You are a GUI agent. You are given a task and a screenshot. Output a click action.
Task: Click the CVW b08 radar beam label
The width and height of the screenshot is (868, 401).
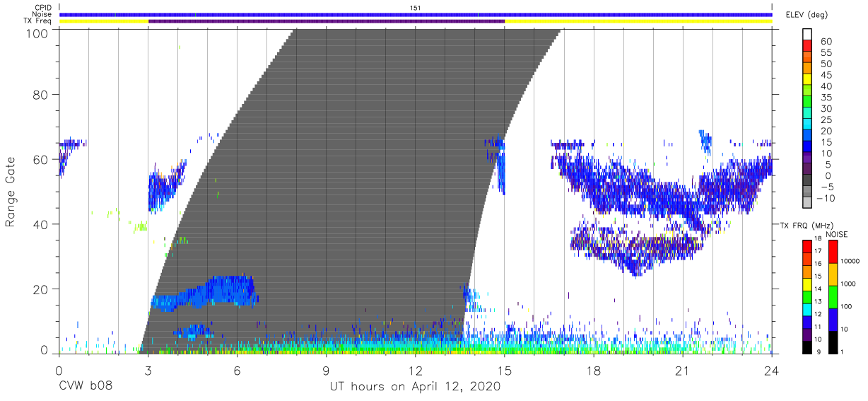tap(84, 387)
